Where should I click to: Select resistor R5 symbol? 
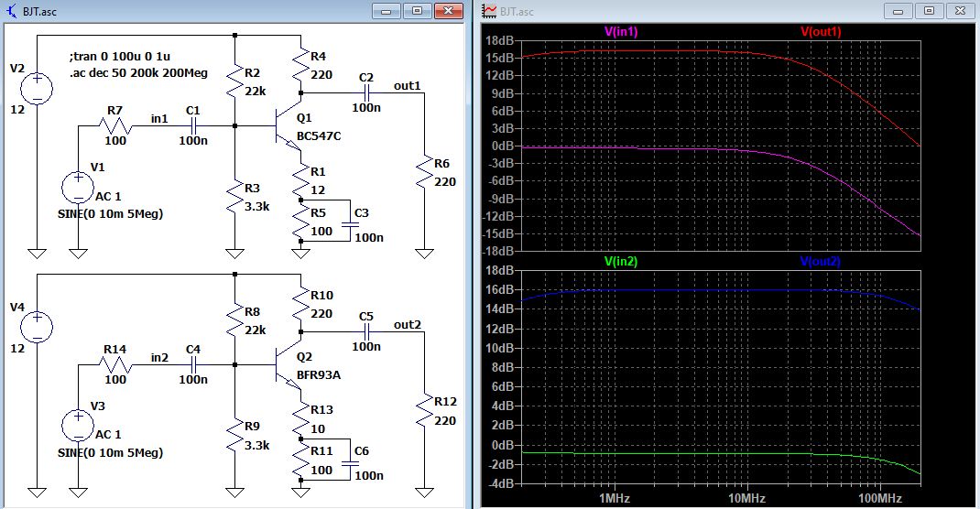point(300,222)
